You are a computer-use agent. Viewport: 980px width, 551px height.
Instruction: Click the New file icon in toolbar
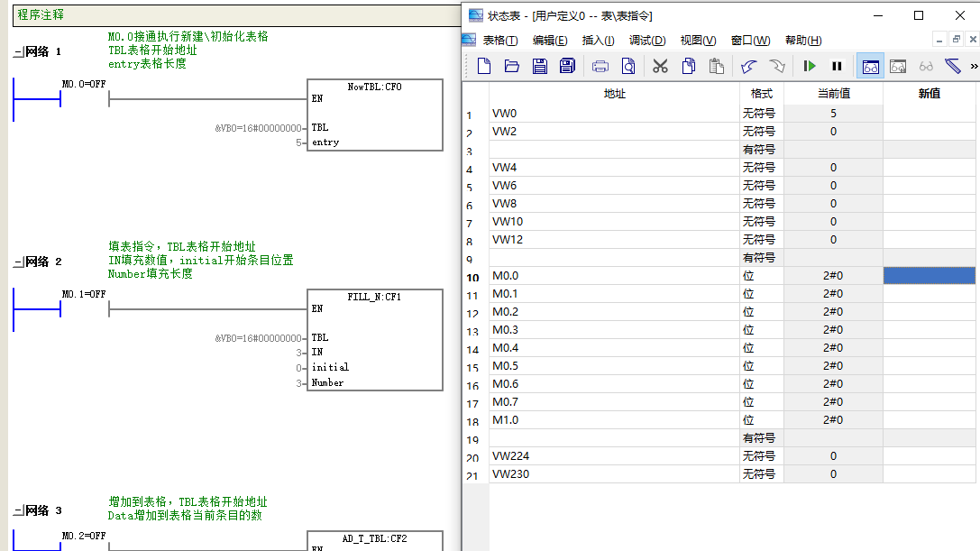[x=484, y=66]
